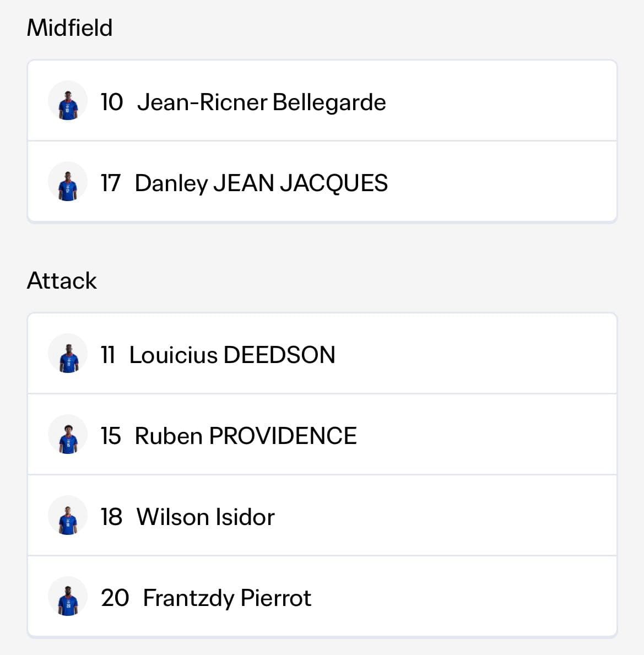Screen dimensions: 644x655
Task: Open Frantzdy Pierrot name text
Action: 227,598
